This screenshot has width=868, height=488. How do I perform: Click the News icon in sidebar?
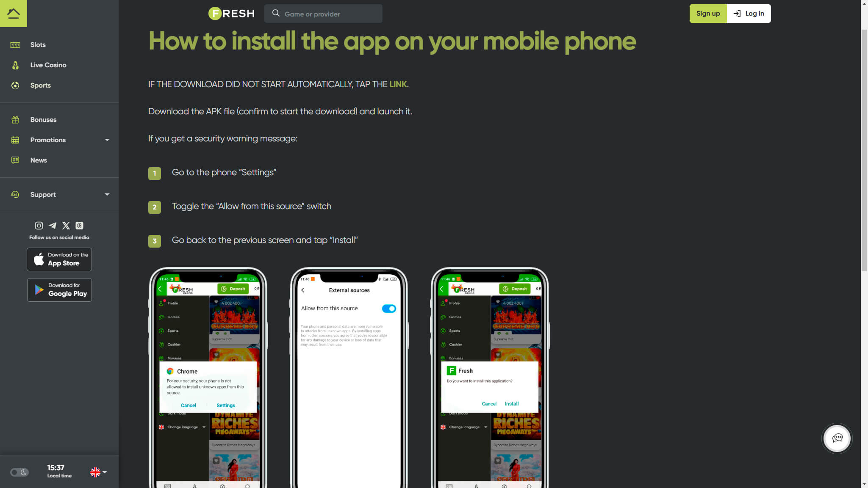[15, 160]
